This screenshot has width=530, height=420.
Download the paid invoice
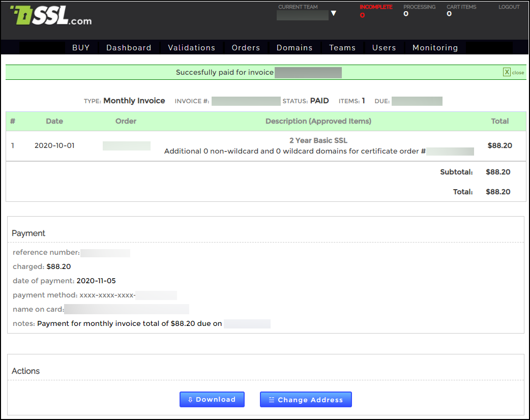click(212, 400)
